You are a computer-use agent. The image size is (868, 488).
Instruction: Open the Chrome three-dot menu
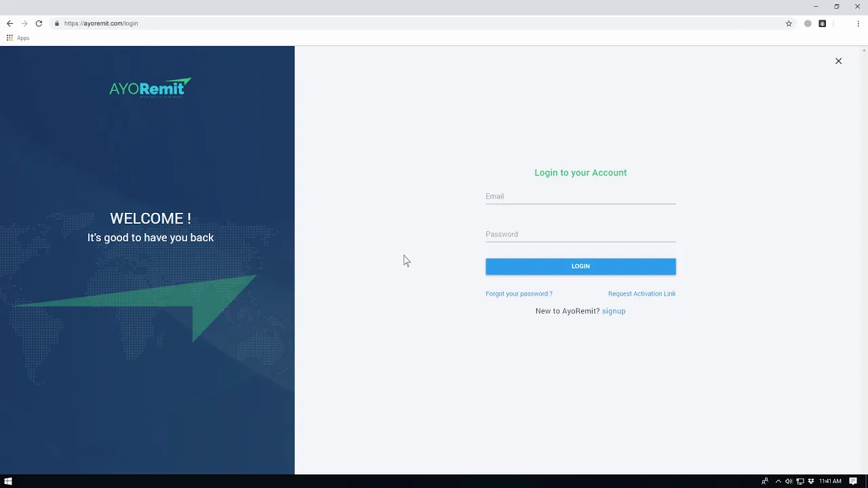coord(858,23)
